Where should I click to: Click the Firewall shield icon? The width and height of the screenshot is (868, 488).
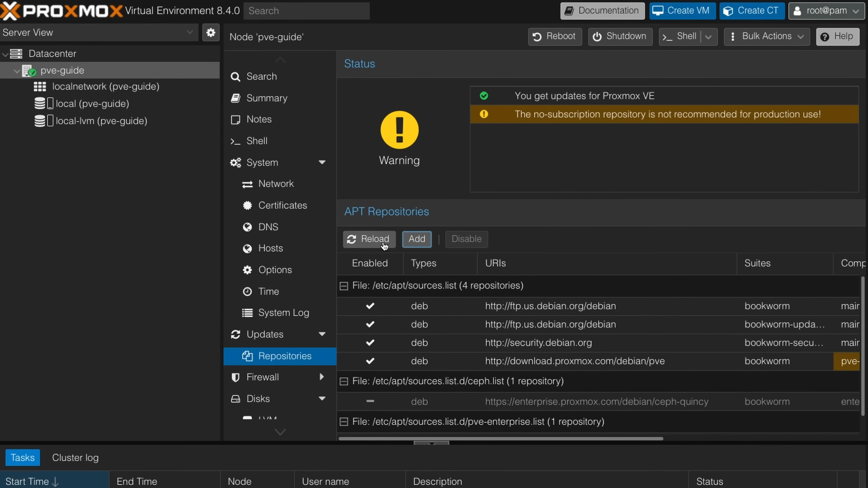pyautogui.click(x=236, y=377)
